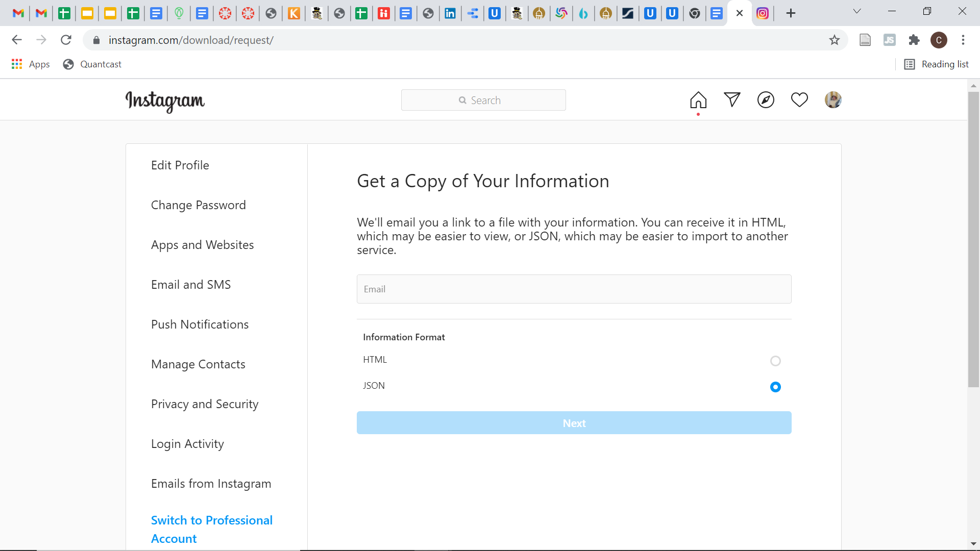The image size is (980, 551).
Task: Select the JSON format radio button
Action: [x=775, y=387]
